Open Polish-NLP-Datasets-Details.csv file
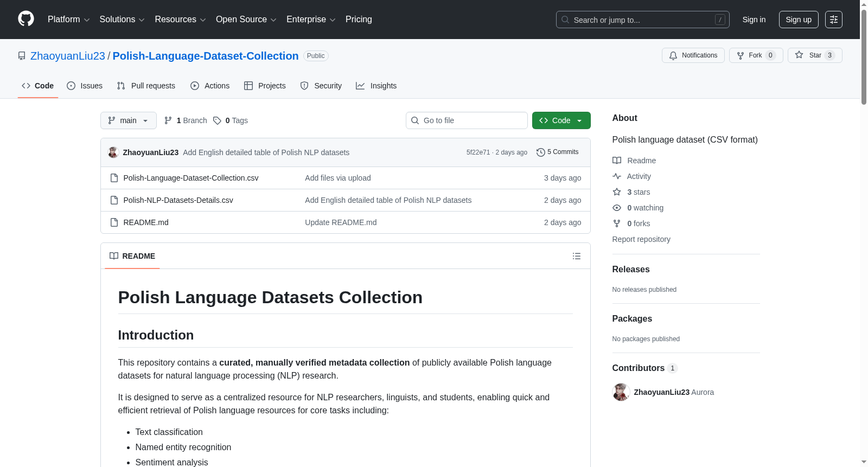 [178, 200]
